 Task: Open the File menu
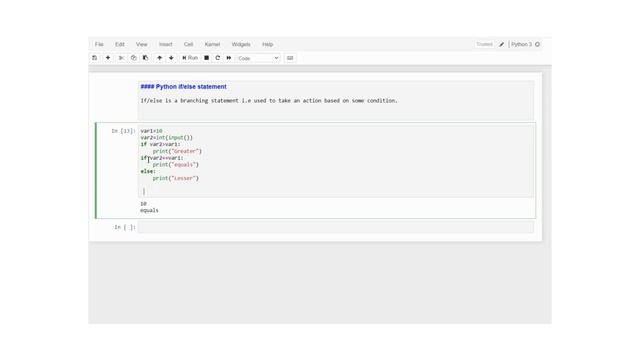tap(99, 44)
